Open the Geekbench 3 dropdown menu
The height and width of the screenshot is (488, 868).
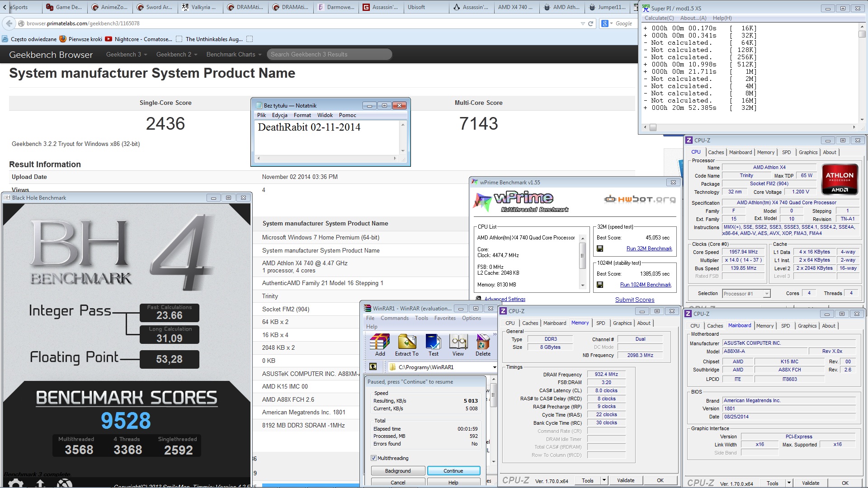(127, 54)
